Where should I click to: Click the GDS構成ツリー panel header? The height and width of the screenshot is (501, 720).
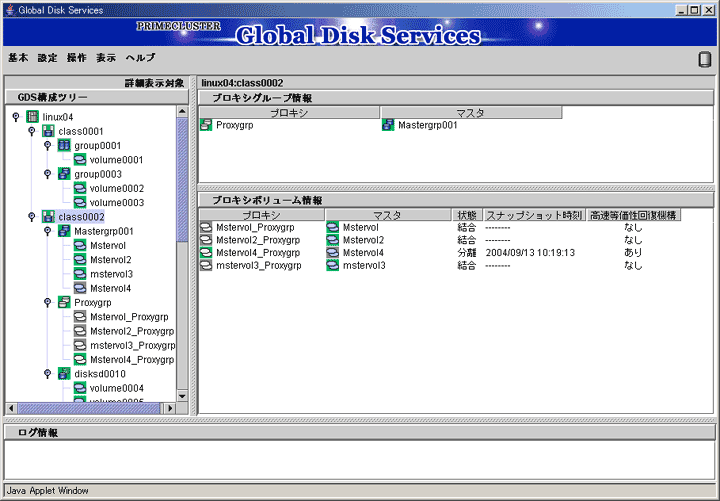tap(97, 97)
